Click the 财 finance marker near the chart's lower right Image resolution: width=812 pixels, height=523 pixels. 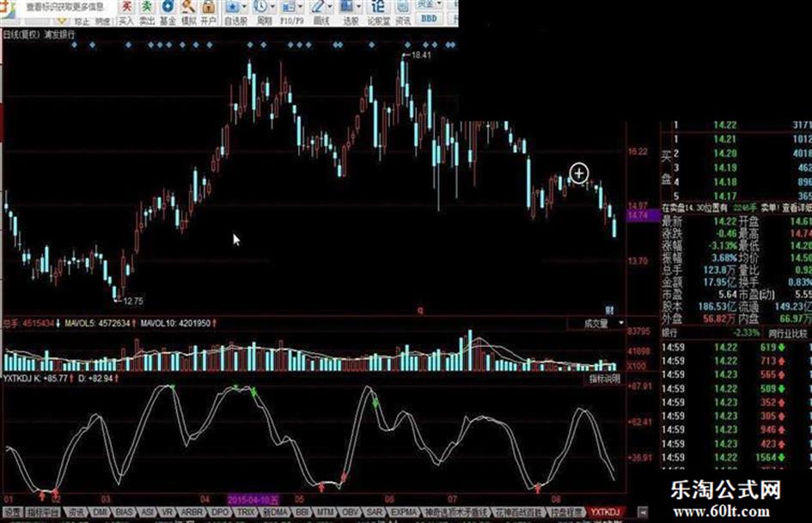pos(609,310)
